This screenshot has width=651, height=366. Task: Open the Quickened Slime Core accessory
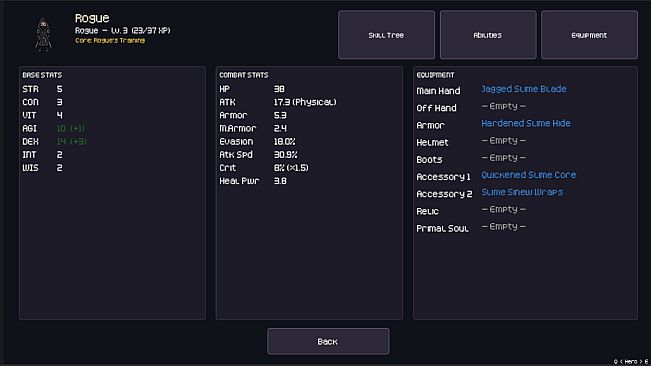pos(529,175)
